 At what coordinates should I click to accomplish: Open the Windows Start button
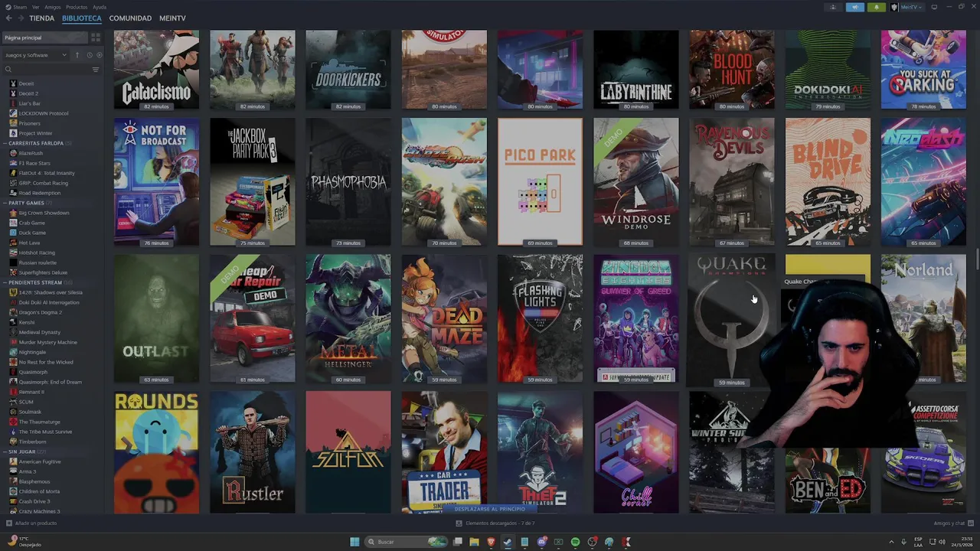(354, 542)
